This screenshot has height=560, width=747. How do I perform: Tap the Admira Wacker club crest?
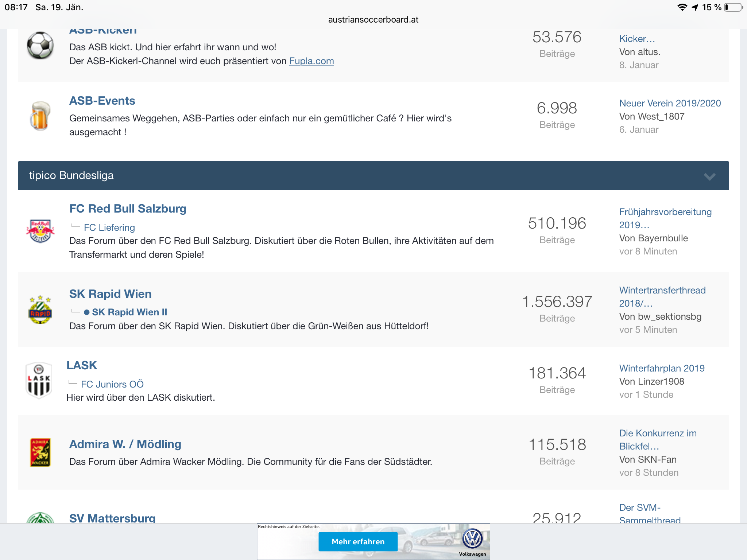point(40,452)
